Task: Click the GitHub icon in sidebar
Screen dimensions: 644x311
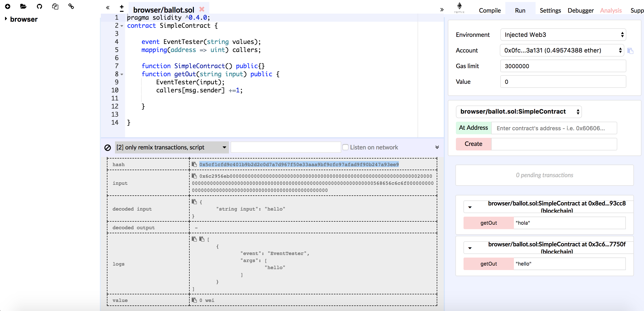Action: 39,7
